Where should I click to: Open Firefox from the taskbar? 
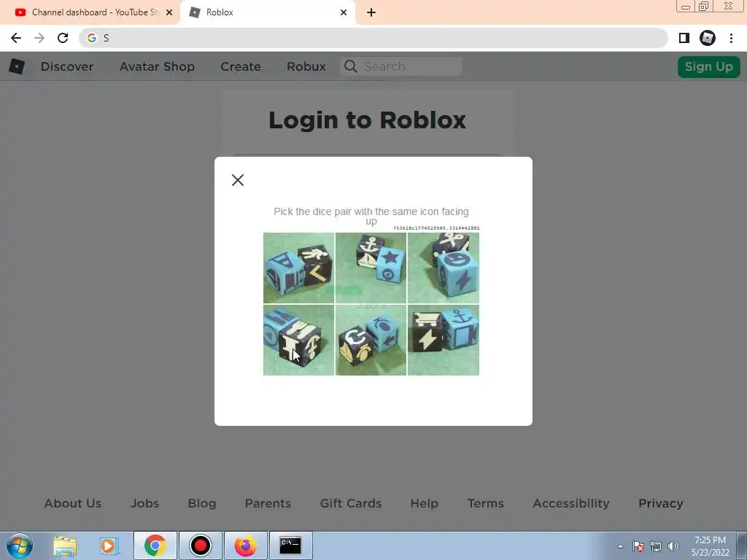click(x=245, y=545)
